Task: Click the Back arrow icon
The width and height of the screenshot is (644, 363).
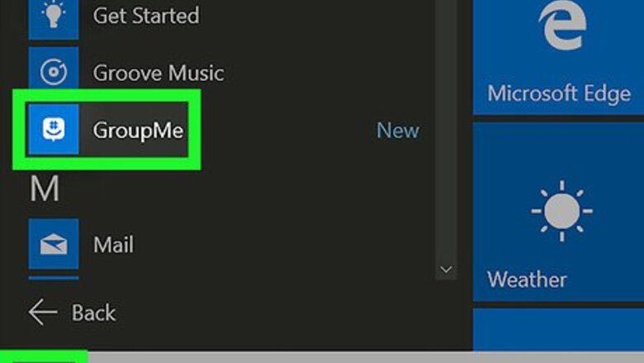Action: [x=43, y=313]
